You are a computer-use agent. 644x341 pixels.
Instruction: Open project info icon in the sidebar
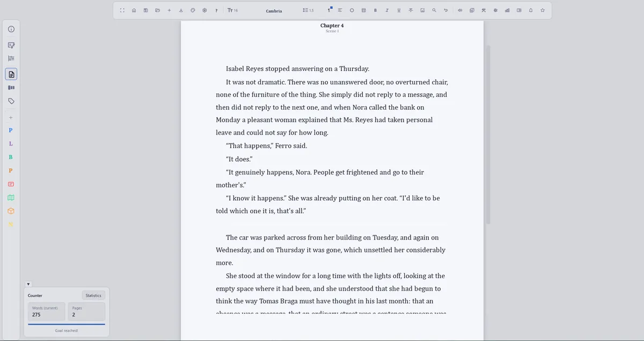[11, 29]
